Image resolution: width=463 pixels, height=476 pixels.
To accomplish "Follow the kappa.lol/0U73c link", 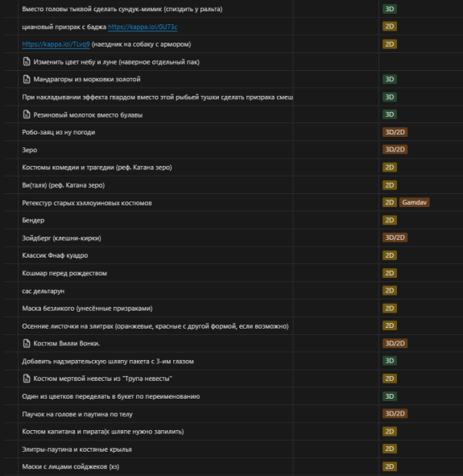I will [143, 27].
